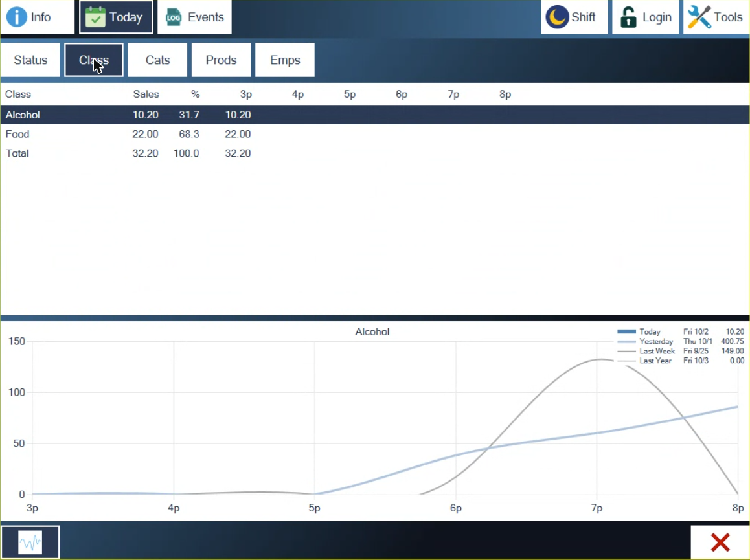Click the 4p column header
This screenshot has width=750, height=560.
(x=297, y=95)
